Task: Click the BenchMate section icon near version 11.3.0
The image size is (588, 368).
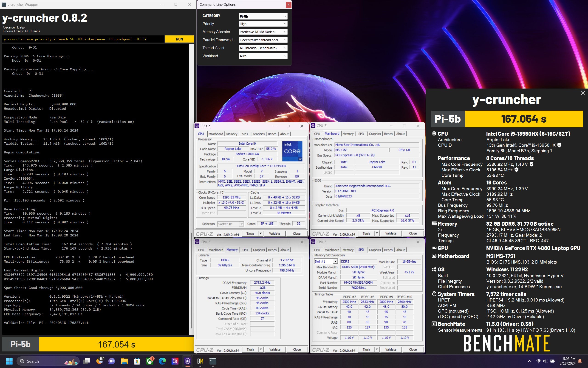Action: point(434,324)
